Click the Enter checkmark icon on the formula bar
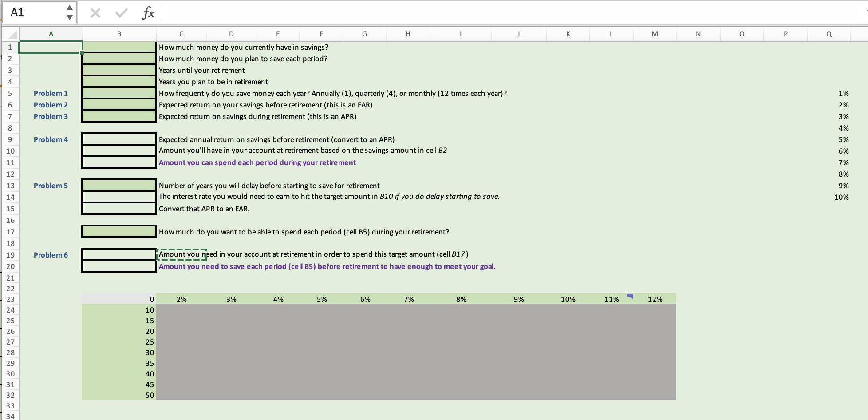868x420 pixels. 120,12
